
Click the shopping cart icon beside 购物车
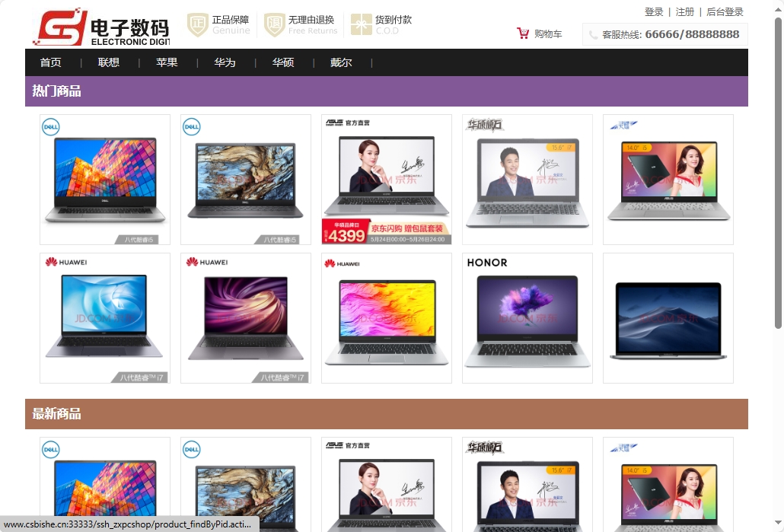click(x=523, y=33)
